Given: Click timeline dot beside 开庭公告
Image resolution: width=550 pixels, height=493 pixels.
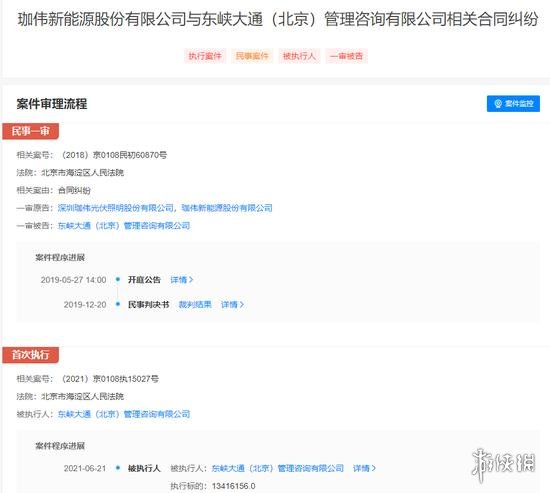Looking at the screenshot, I should tap(118, 280).
